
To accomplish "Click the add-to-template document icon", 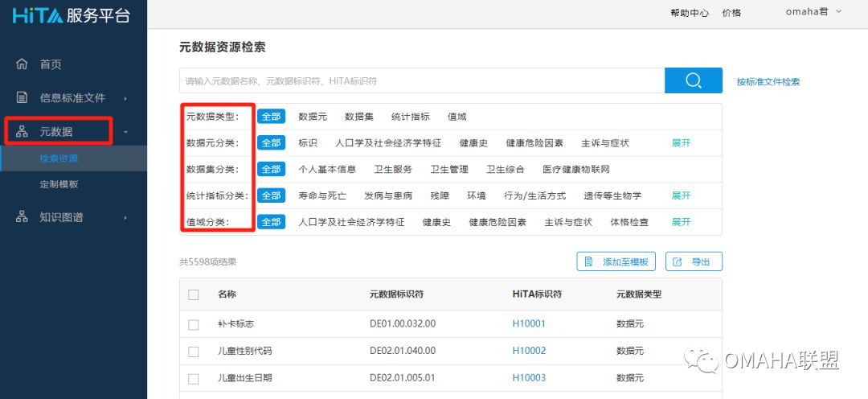I will (x=589, y=262).
